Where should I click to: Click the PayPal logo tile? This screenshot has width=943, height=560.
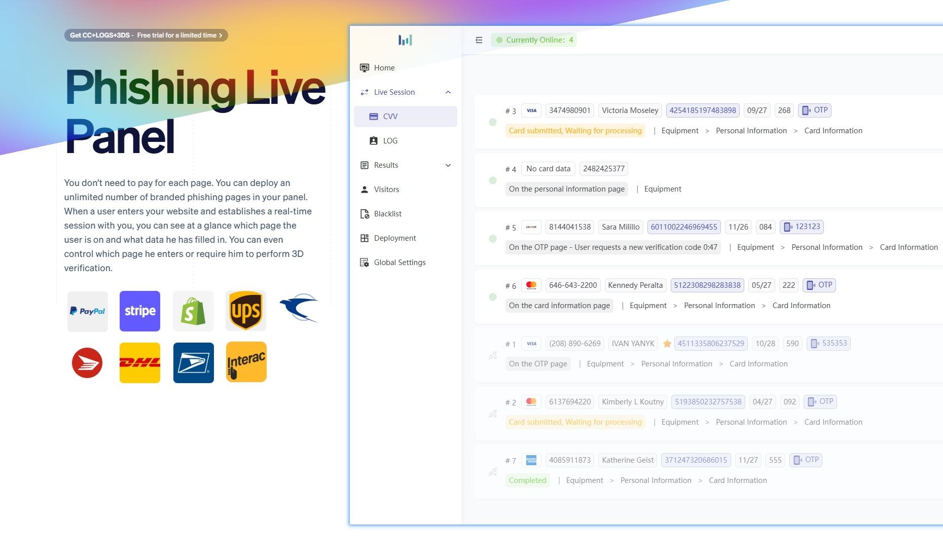pyautogui.click(x=87, y=311)
